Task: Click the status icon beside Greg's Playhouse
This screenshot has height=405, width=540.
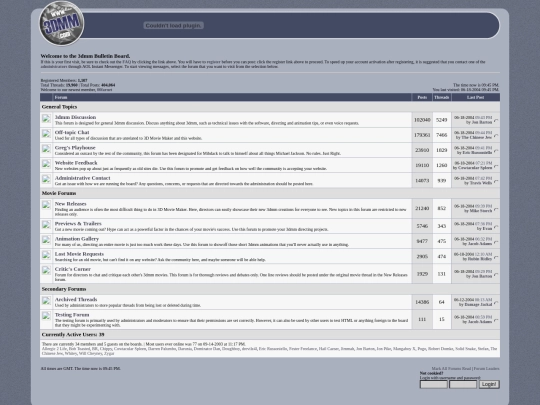Action: [46, 149]
